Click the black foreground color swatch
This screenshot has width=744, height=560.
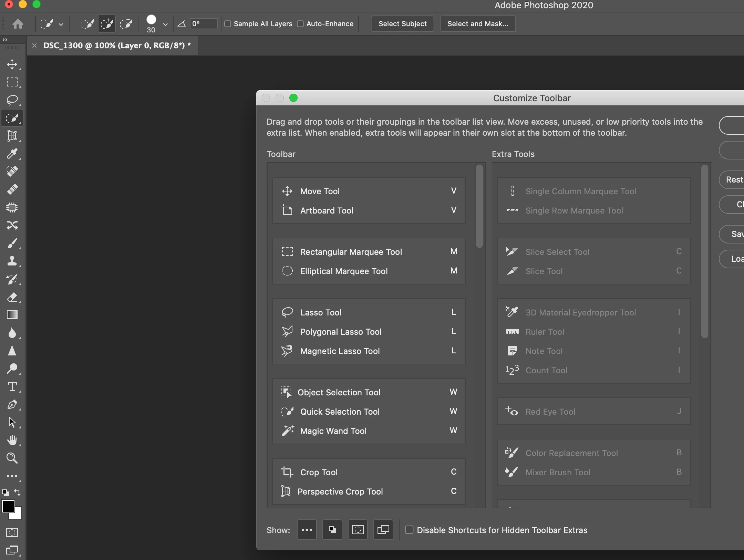pyautogui.click(x=8, y=506)
